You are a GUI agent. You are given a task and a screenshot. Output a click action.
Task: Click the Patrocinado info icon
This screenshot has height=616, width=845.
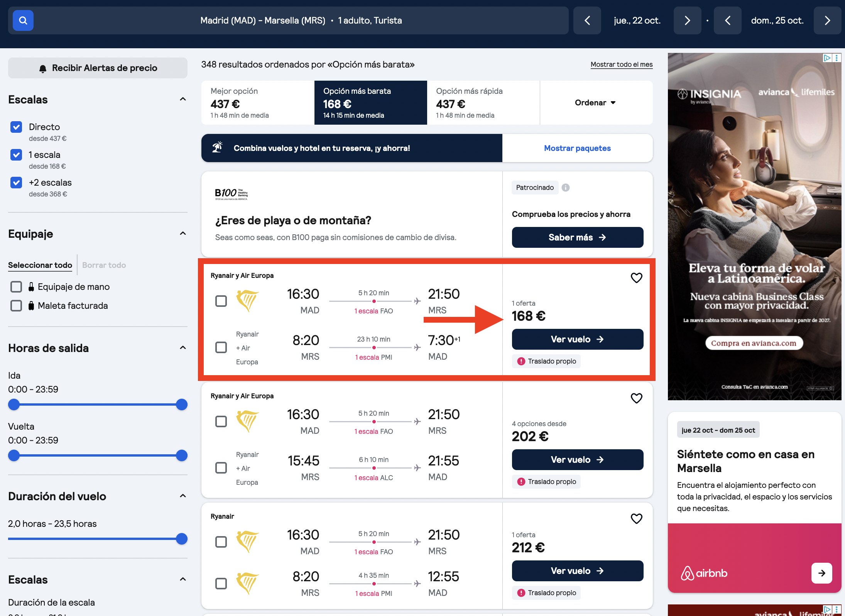pos(566,188)
